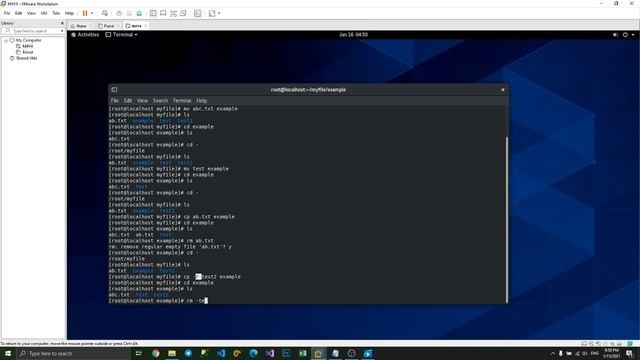Image resolution: width=640 pixels, height=360 pixels.
Task: Open the VMware File menu
Action: (x=7, y=13)
